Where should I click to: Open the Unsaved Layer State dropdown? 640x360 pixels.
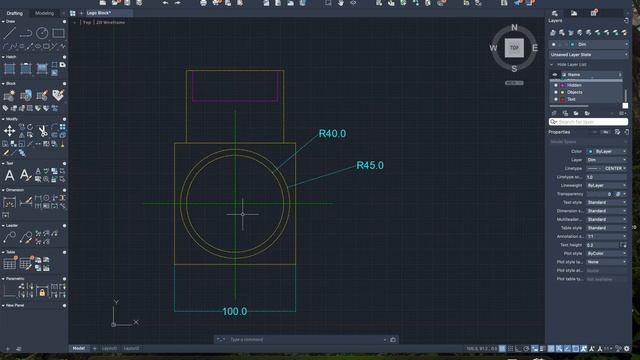click(x=589, y=54)
